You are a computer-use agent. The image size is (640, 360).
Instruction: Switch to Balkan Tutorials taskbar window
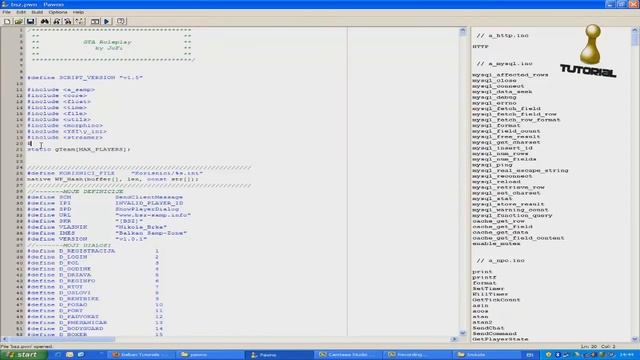pyautogui.click(x=140, y=355)
